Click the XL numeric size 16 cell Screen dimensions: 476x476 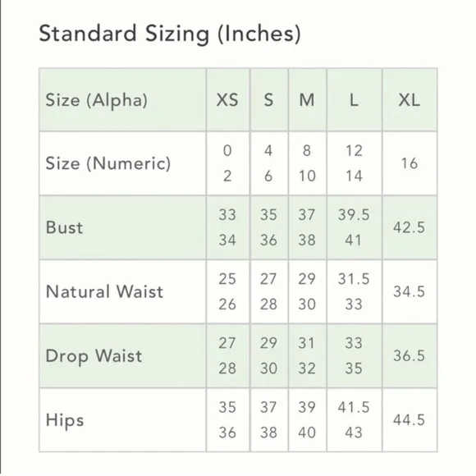pos(410,163)
